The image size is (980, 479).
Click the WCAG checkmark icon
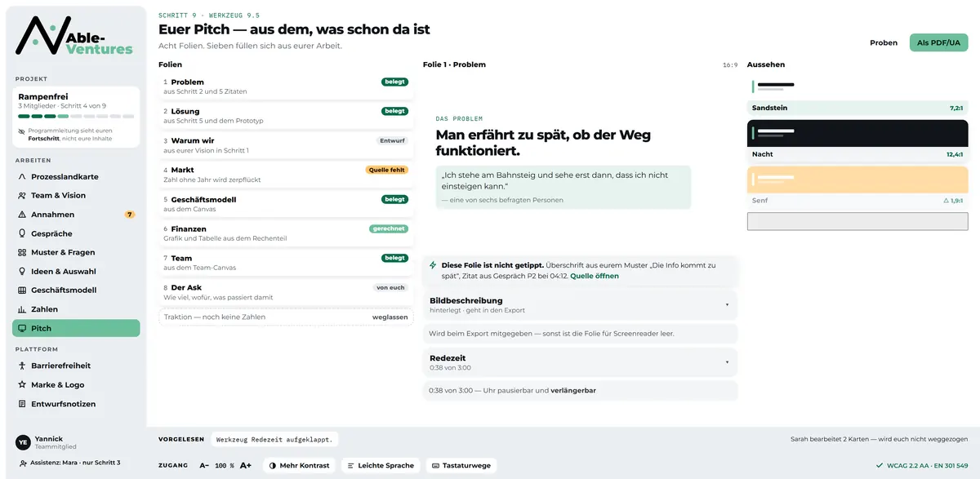coord(880,465)
